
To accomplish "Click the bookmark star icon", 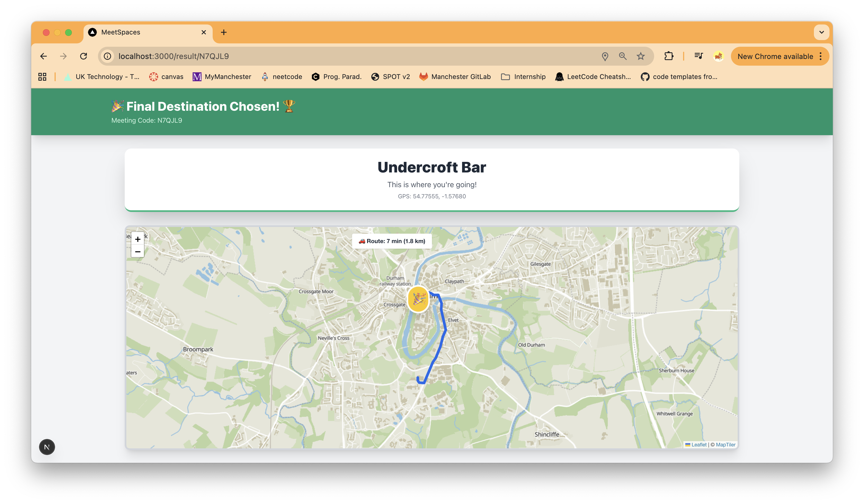I will point(640,56).
